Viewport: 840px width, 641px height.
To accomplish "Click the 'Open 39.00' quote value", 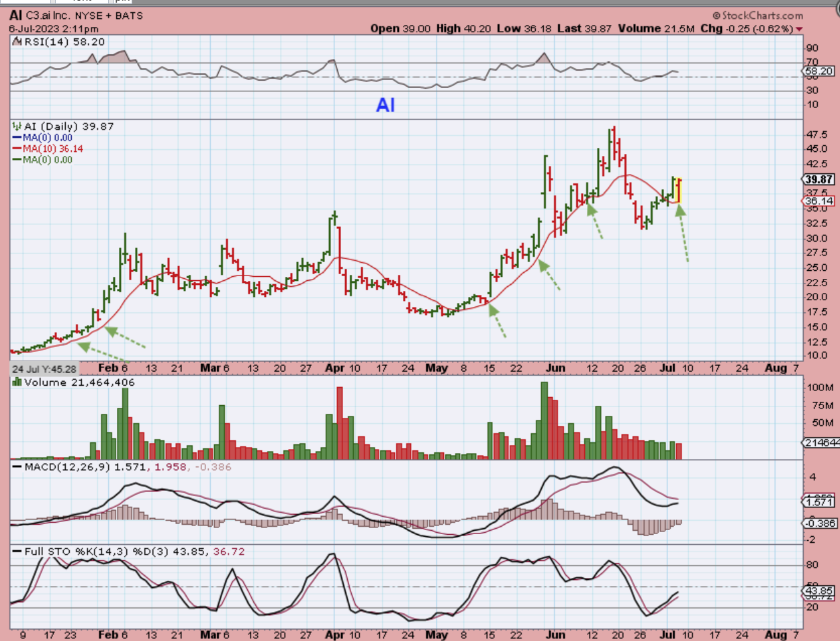I will [x=400, y=28].
